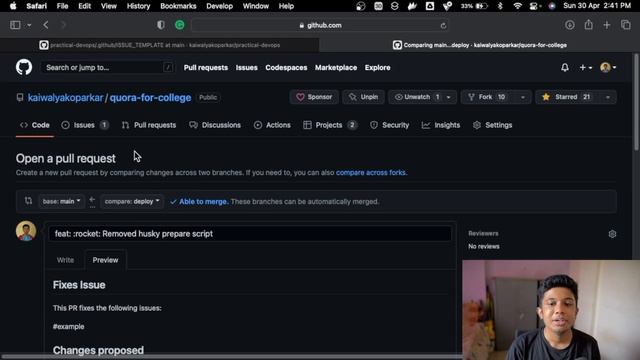
Task: Click the Safari share icon
Action: tap(588, 24)
